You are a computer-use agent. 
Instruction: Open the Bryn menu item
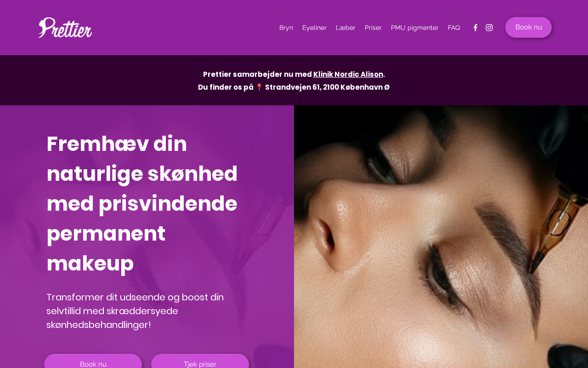286,28
